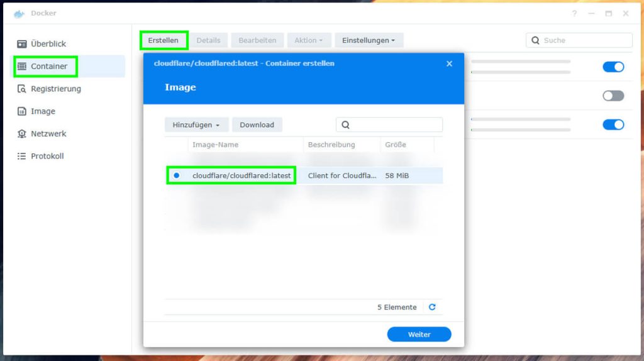Open the Netzwerk section
Screen dimensions: 644x361
point(67,133)
